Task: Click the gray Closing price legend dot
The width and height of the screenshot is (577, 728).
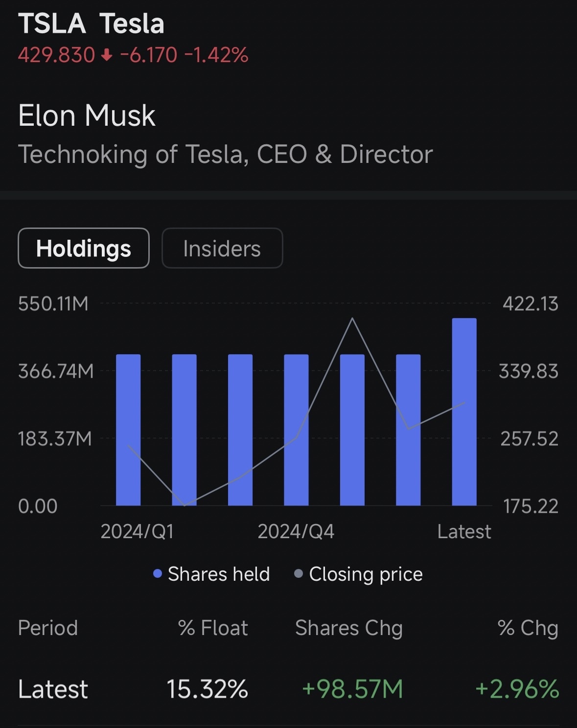Action: [x=299, y=573]
